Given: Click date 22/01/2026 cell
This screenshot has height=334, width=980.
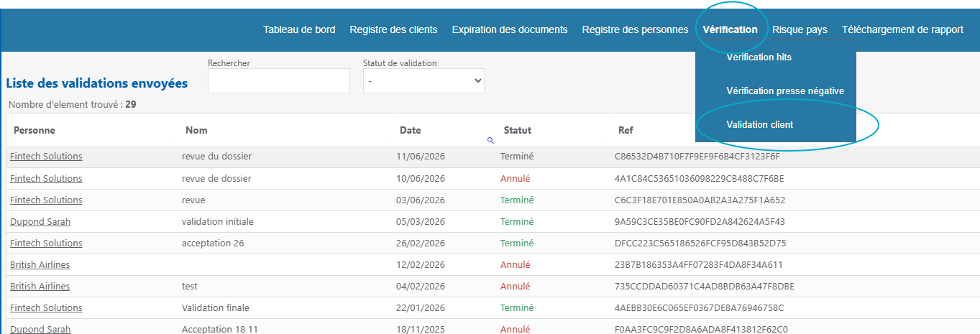Looking at the screenshot, I should (421, 307).
